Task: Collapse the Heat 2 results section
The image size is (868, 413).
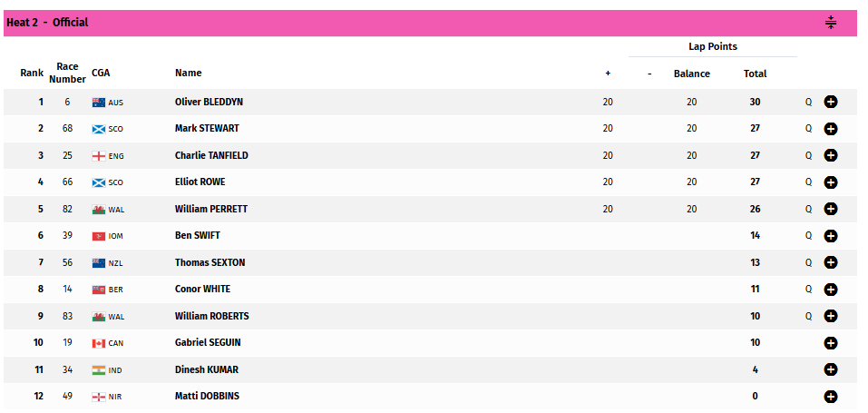Action: (830, 23)
